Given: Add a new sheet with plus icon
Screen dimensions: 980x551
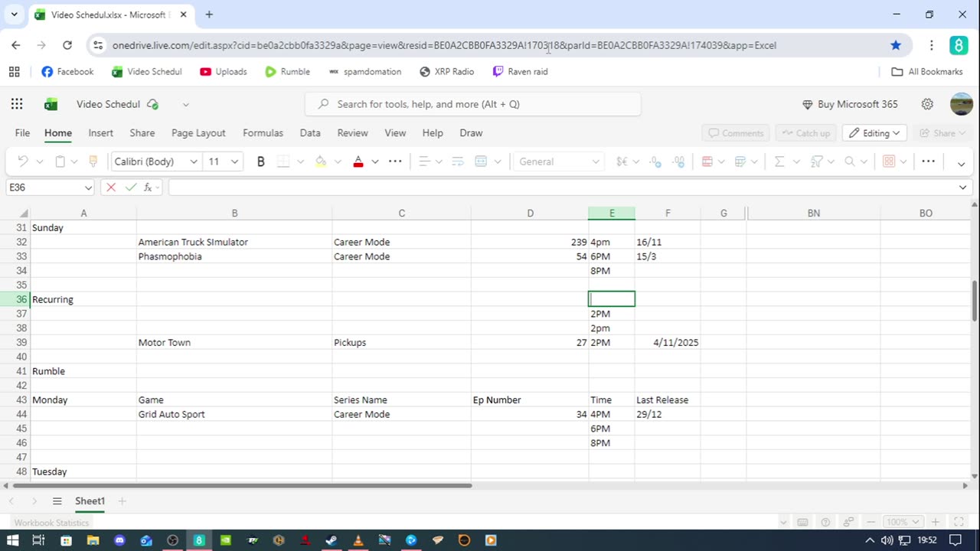Looking at the screenshot, I should [x=122, y=501].
